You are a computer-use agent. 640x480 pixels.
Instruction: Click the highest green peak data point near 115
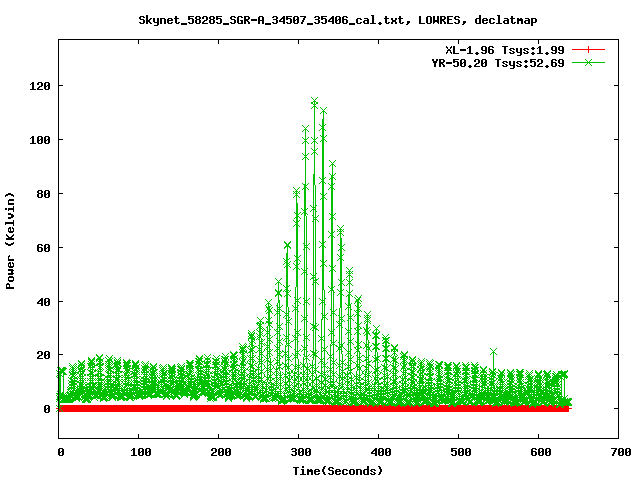(x=314, y=100)
